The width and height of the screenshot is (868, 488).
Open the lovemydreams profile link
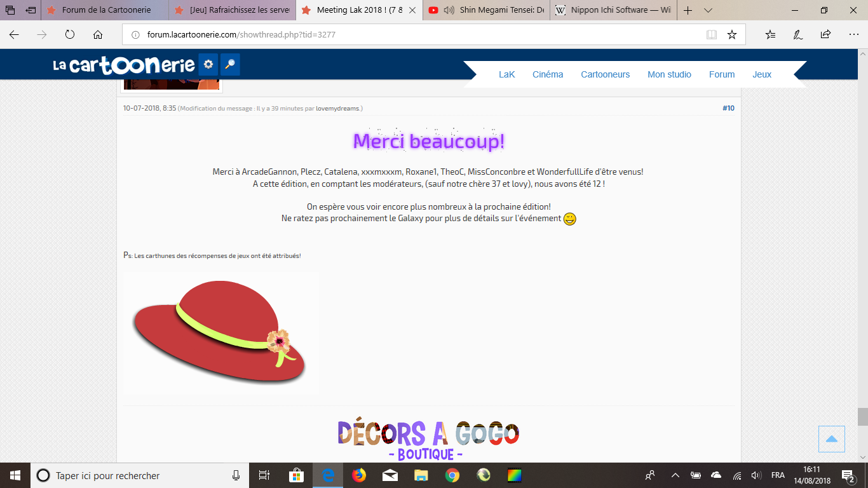pyautogui.click(x=338, y=109)
